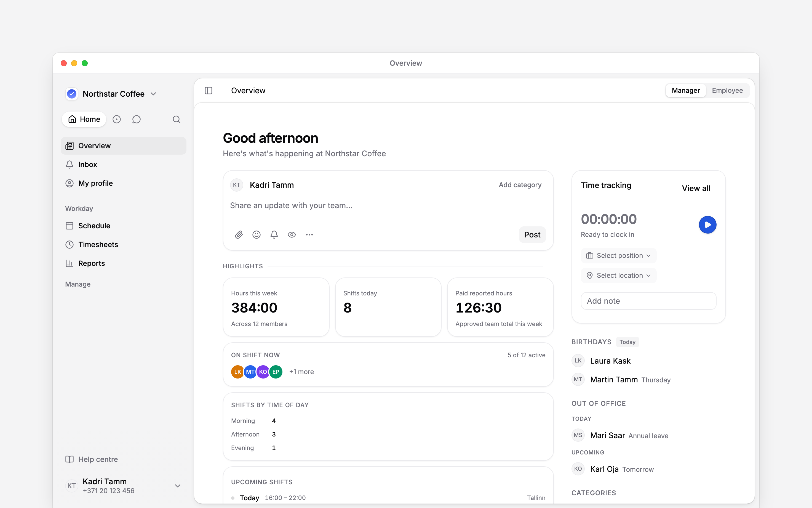This screenshot has height=508, width=812.
Task: Toggle the sidebar panel icon
Action: pos(208,90)
